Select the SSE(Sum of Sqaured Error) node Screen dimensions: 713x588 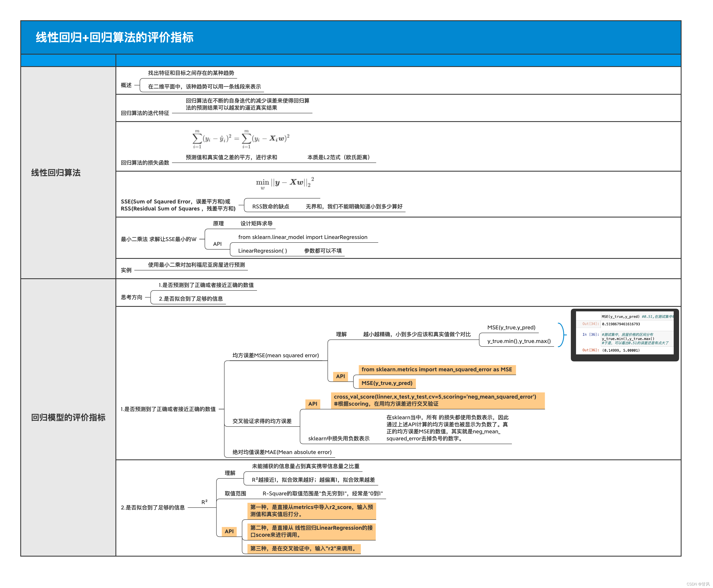tap(178, 205)
